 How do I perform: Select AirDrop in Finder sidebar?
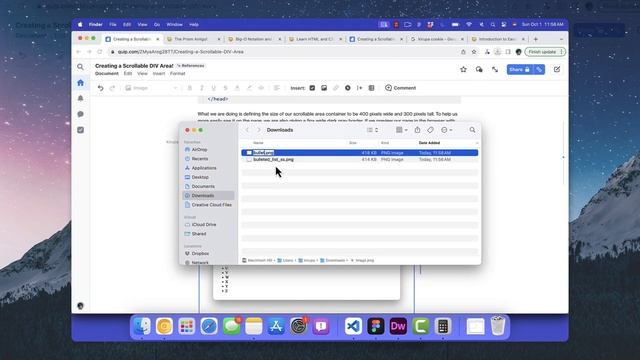point(200,150)
